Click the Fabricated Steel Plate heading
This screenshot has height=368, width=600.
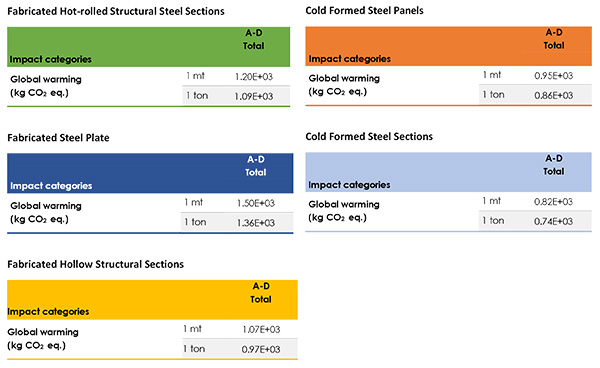coord(58,138)
